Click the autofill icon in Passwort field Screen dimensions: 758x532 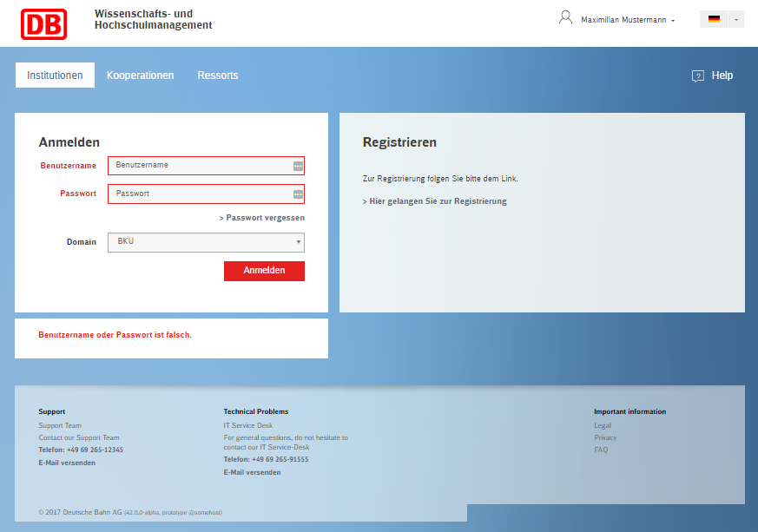[x=298, y=194]
